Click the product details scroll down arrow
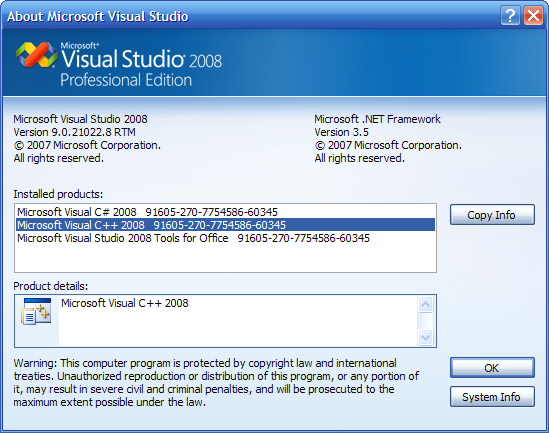 425,337
